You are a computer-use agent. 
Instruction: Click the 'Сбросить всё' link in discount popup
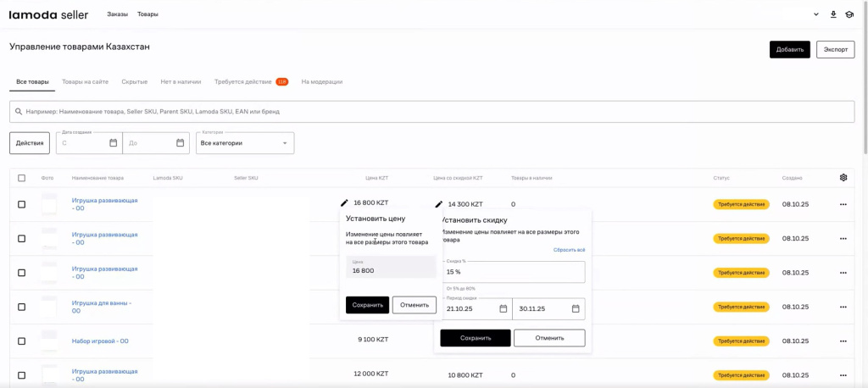point(569,250)
